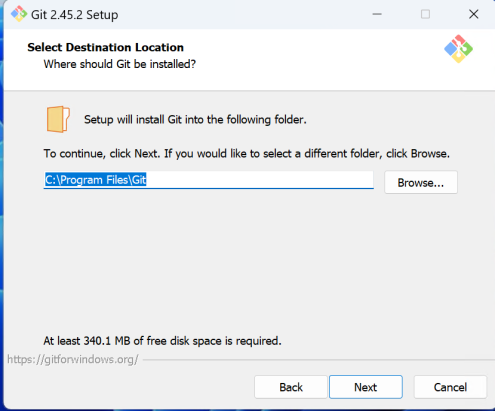Click the large Git logo in the header
This screenshot has width=495, height=411.
(x=458, y=49)
